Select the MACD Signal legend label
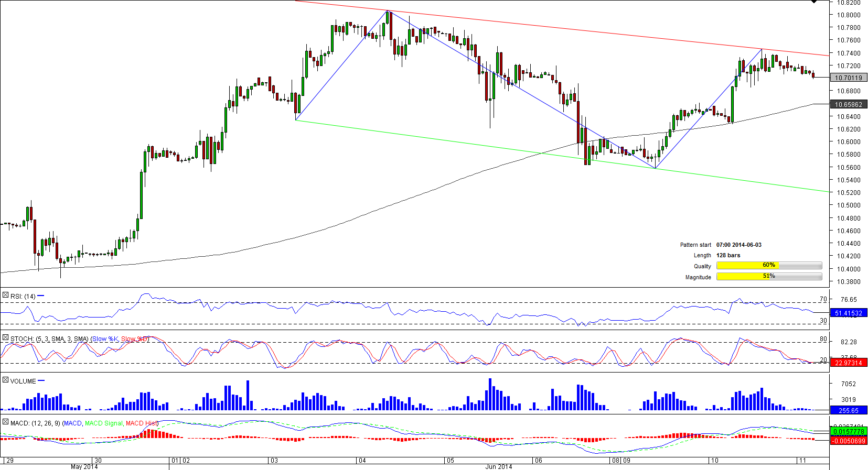The height and width of the screenshot is (470, 868). [103, 423]
